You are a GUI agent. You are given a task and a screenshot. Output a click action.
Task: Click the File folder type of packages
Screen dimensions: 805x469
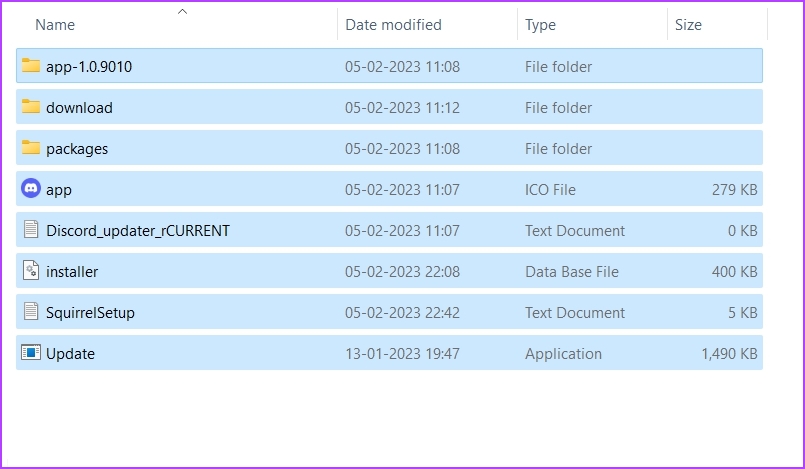click(558, 149)
